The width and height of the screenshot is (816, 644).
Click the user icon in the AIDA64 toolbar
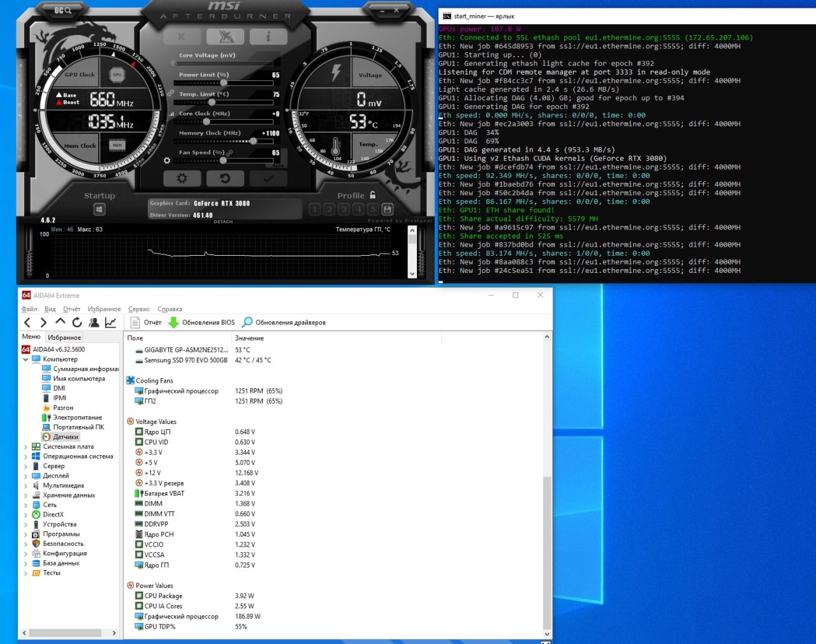click(94, 323)
